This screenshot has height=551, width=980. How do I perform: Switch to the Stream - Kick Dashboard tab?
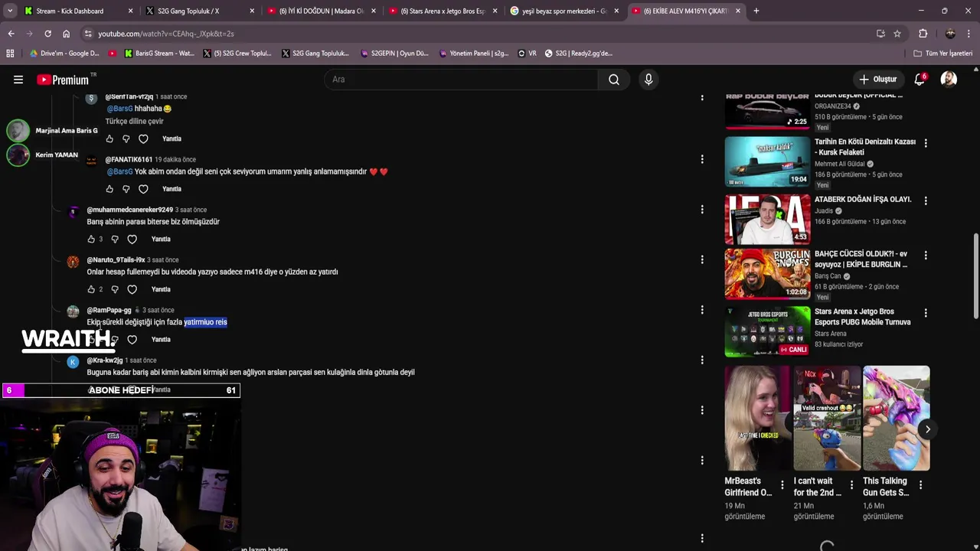tap(77, 11)
